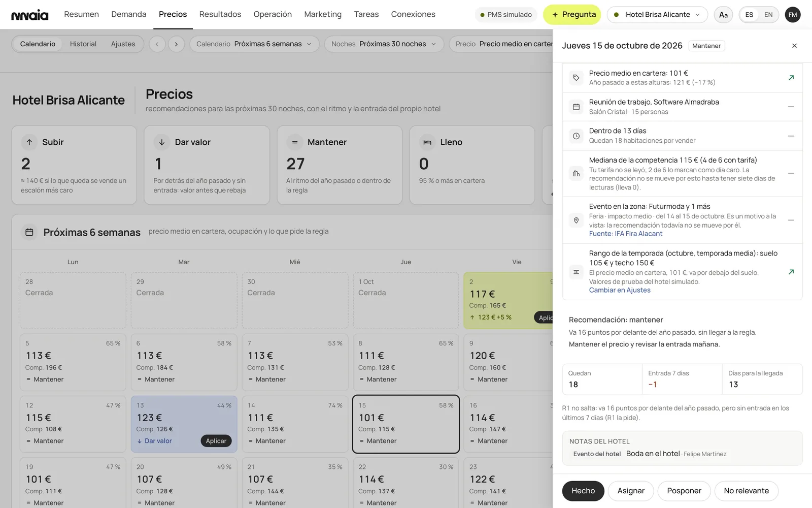
Task: Follow the Cambiar en Ajustes link
Action: [620, 290]
